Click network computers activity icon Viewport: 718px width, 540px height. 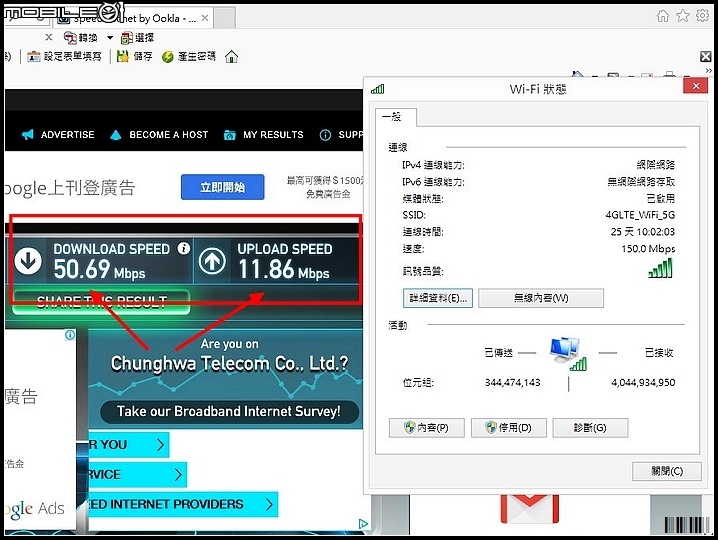(x=568, y=354)
